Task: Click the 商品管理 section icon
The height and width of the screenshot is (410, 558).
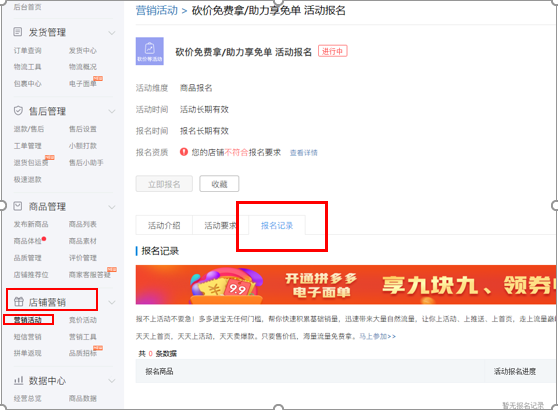Action: click(x=17, y=206)
